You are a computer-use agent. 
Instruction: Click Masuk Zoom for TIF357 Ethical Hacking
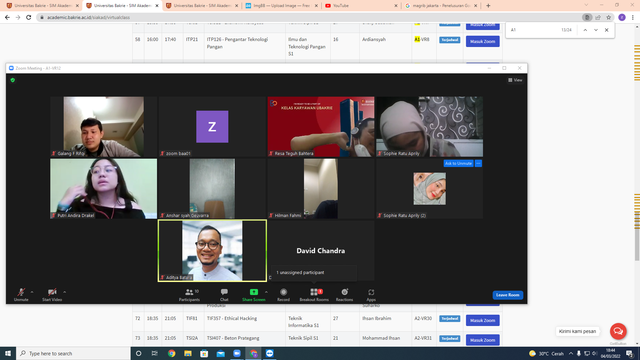[x=482, y=320]
